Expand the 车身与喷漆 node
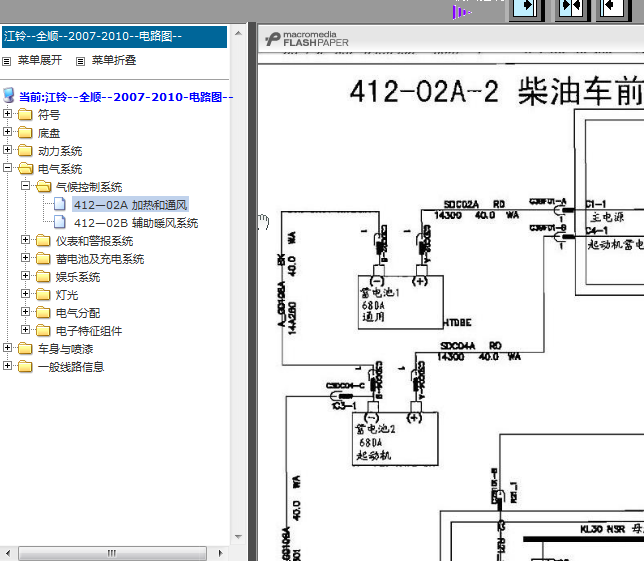 7,348
